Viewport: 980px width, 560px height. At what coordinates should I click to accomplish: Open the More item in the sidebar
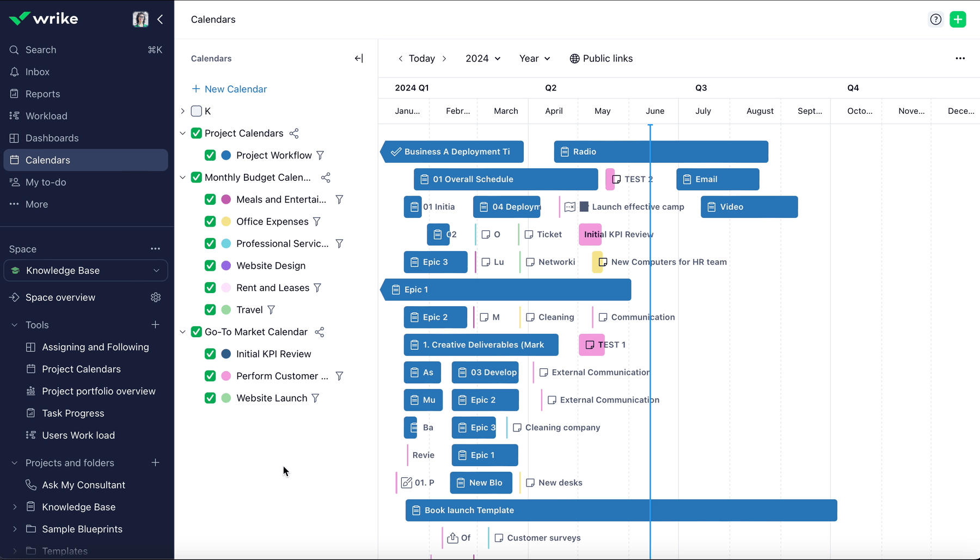(x=36, y=204)
